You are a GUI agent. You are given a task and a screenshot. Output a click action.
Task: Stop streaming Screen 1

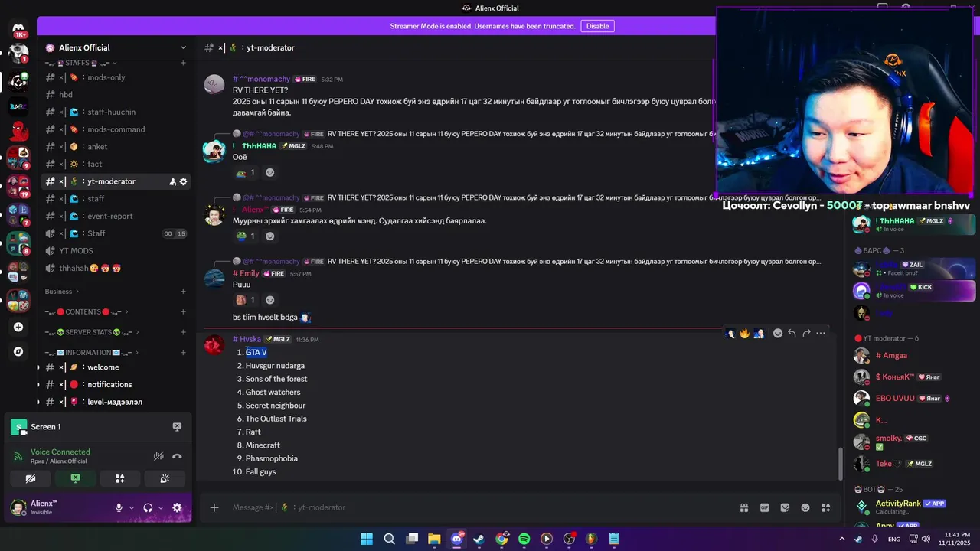pyautogui.click(x=177, y=427)
